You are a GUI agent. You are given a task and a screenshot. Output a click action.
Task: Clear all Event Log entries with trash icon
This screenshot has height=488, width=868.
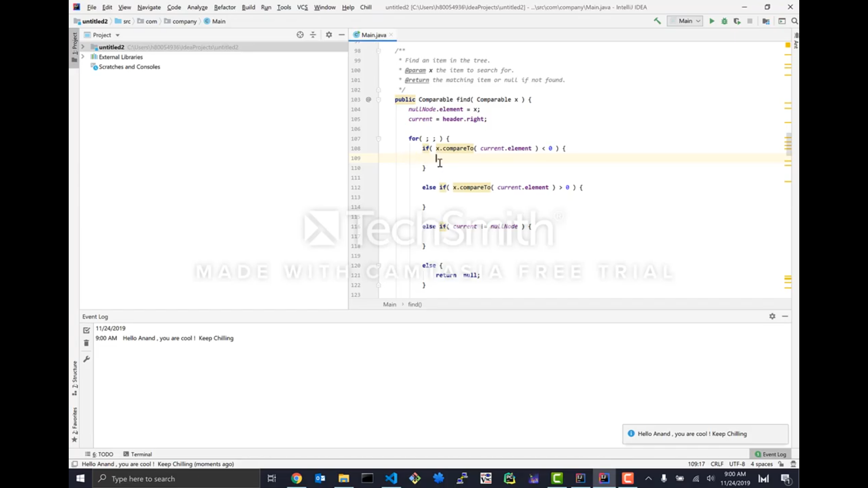click(86, 343)
